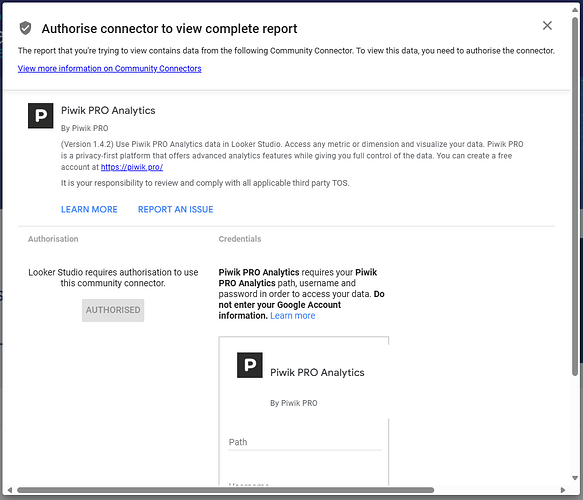Click the Credentials section heading
The image size is (583, 500).
click(x=240, y=239)
